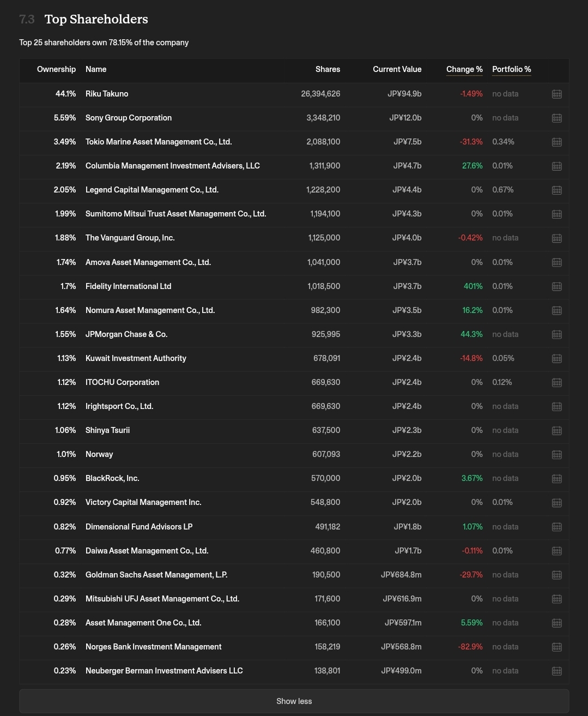Open history icon for Riku Takuno row
The height and width of the screenshot is (716, 588).
tap(556, 94)
